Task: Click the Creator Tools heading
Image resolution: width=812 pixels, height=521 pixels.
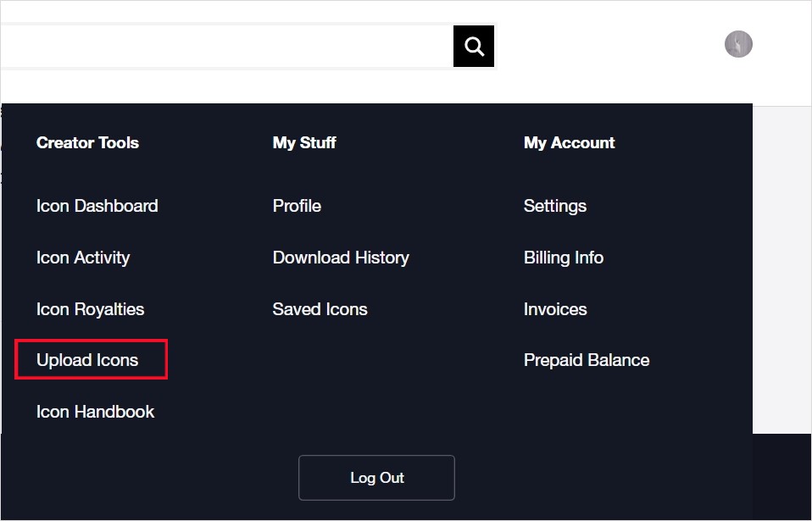Action: (x=87, y=143)
